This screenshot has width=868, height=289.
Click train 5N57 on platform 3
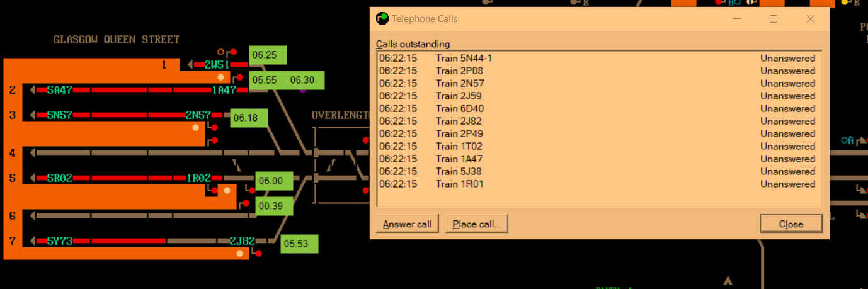(60, 115)
